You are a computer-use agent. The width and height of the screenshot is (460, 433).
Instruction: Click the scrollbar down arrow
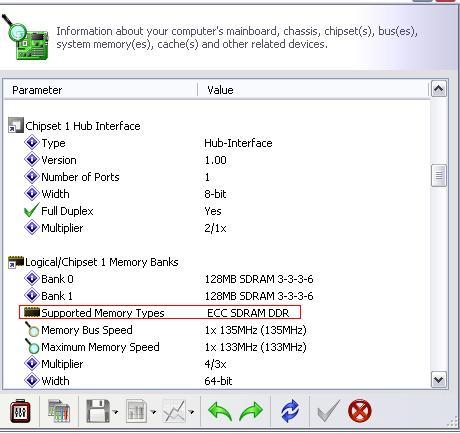click(x=439, y=380)
